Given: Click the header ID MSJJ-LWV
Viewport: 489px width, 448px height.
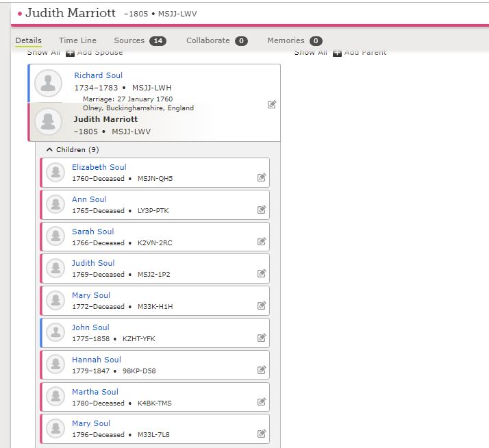Looking at the screenshot, I should coord(177,14).
